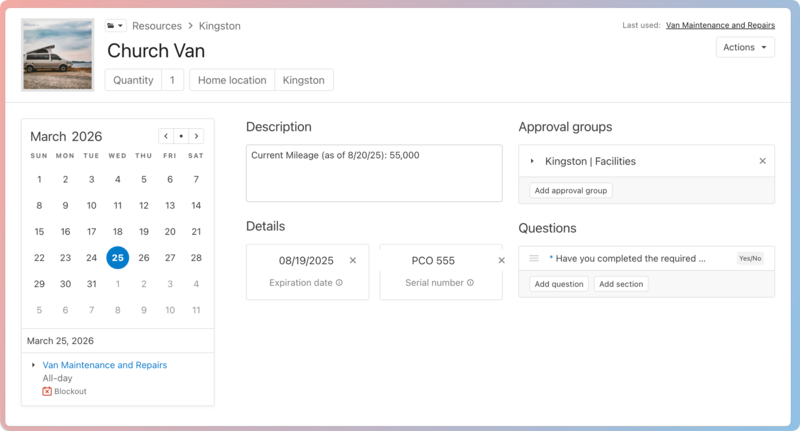Select April 1 on the calendar
The width and height of the screenshot is (800, 431).
coord(117,284)
